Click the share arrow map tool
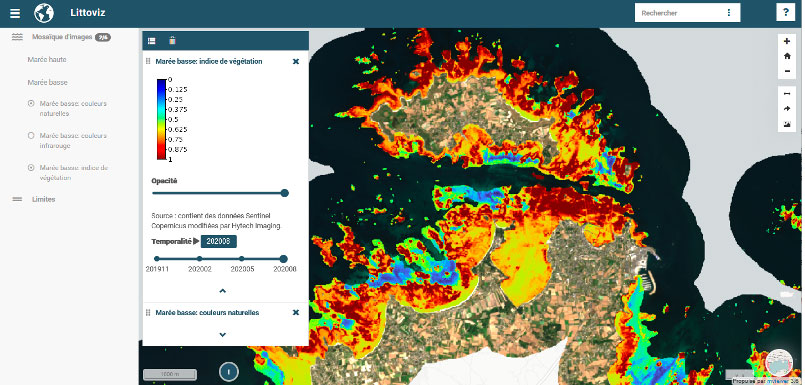 coord(787,109)
